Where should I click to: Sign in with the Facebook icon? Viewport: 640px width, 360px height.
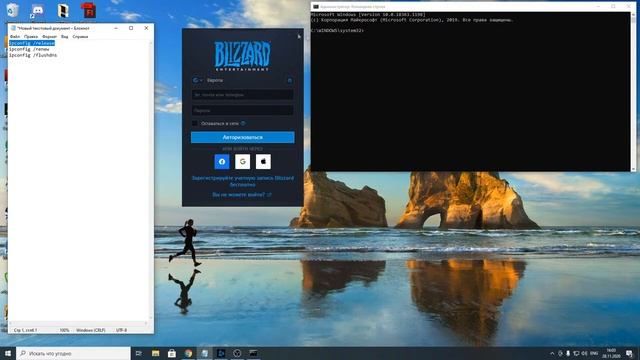click(x=222, y=162)
